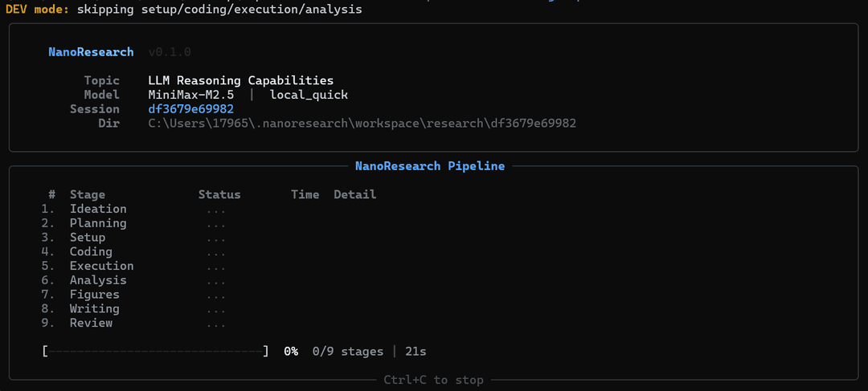Viewport: 868px width, 391px height.
Task: Click the workspace directory path
Action: pos(362,124)
